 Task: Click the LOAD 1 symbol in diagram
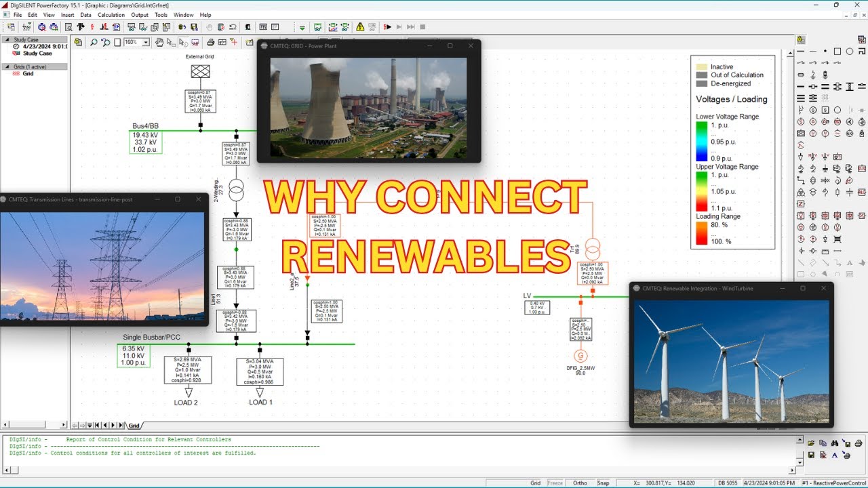[x=259, y=392]
